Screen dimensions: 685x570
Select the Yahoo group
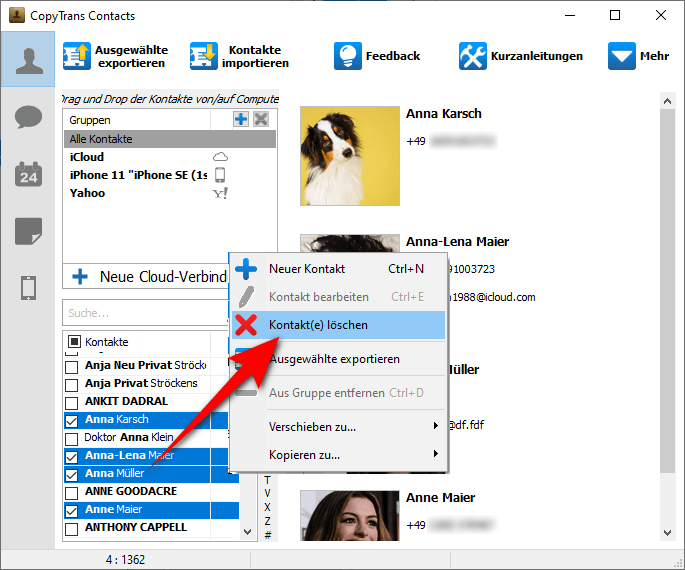pyautogui.click(x=170, y=193)
